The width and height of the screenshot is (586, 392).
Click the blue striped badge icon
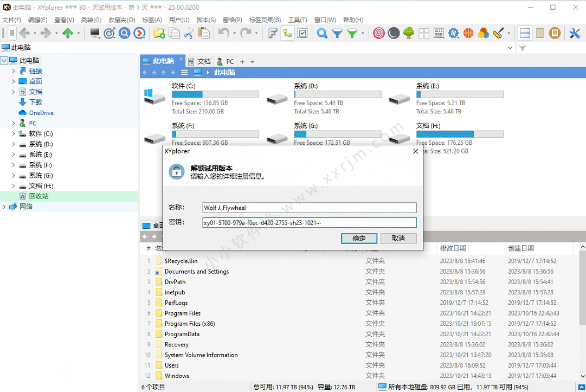453,33
